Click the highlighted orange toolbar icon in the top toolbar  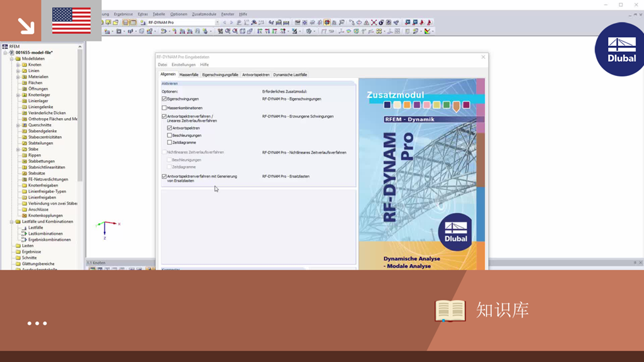[x=327, y=23]
